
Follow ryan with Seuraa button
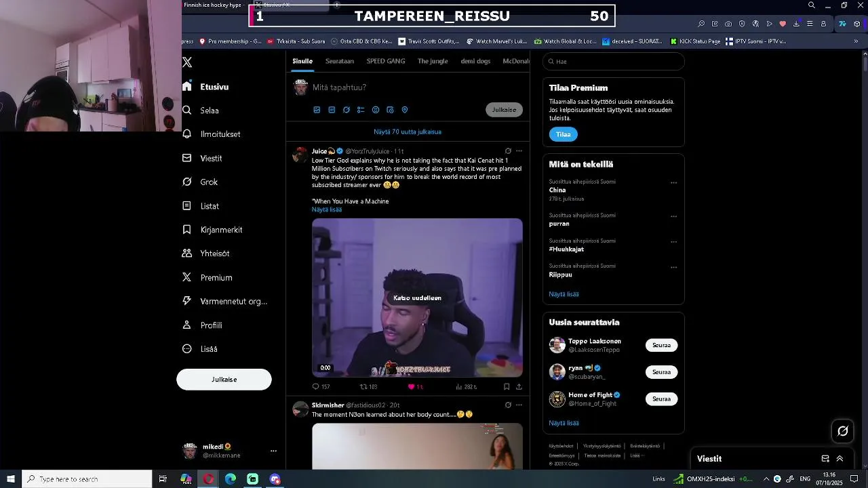click(x=661, y=372)
